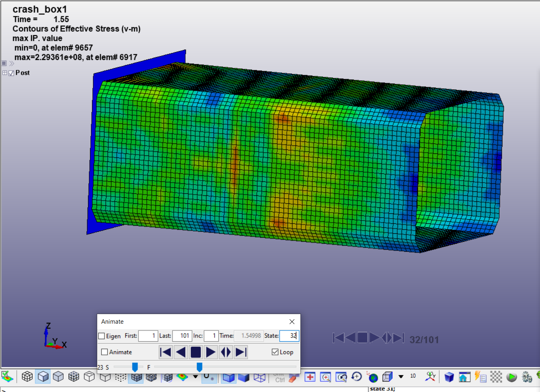Jump to the last state using playback controls
The height and width of the screenshot is (392, 540).
(240, 352)
